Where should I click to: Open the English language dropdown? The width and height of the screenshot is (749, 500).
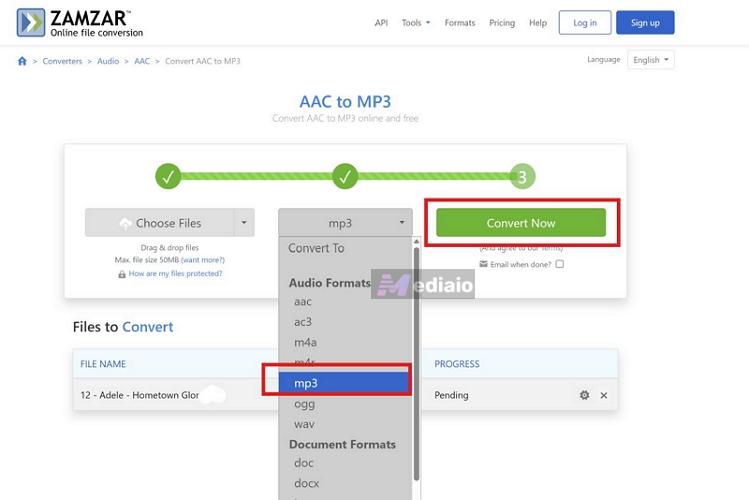coord(651,60)
